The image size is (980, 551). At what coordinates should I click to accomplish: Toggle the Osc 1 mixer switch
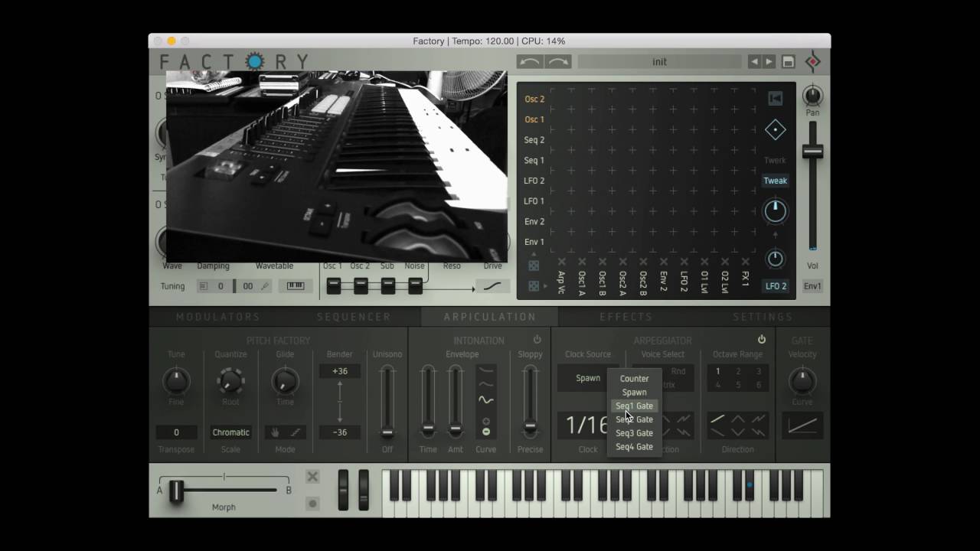334,286
